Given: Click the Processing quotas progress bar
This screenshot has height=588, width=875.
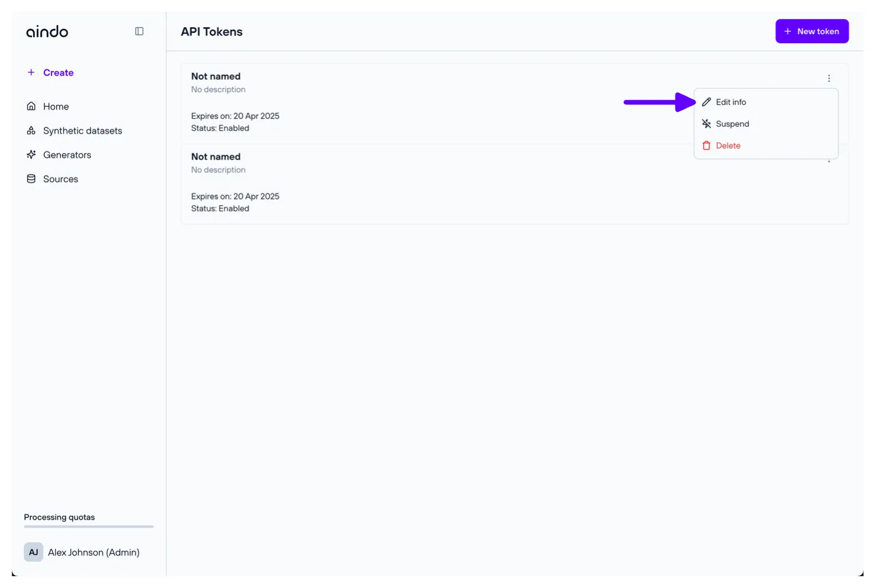Looking at the screenshot, I should click(x=89, y=526).
